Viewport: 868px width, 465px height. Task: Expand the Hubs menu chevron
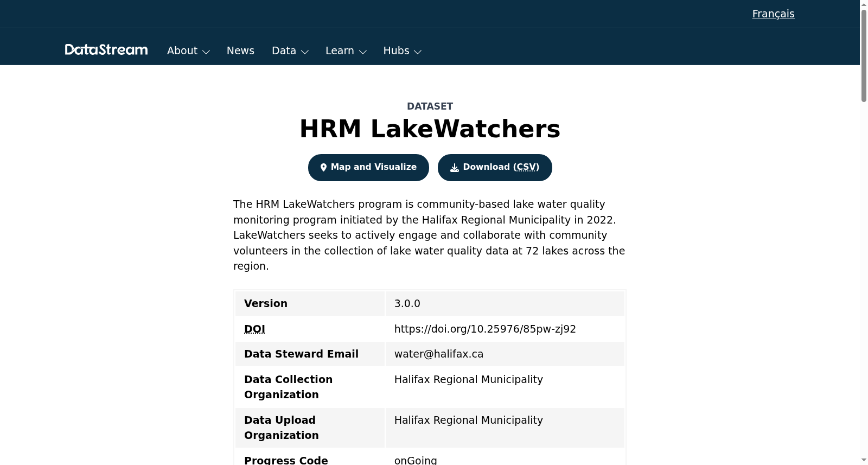point(418,52)
